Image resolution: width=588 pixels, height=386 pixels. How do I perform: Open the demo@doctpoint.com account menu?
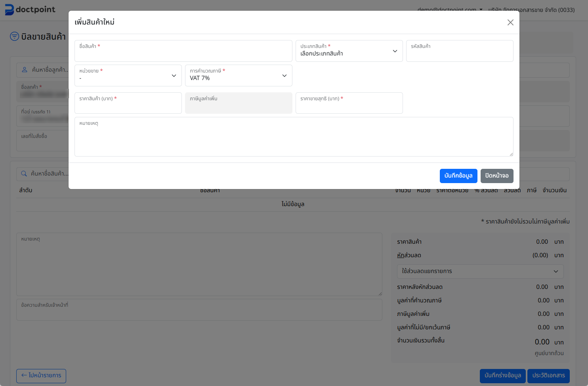pyautogui.click(x=450, y=10)
